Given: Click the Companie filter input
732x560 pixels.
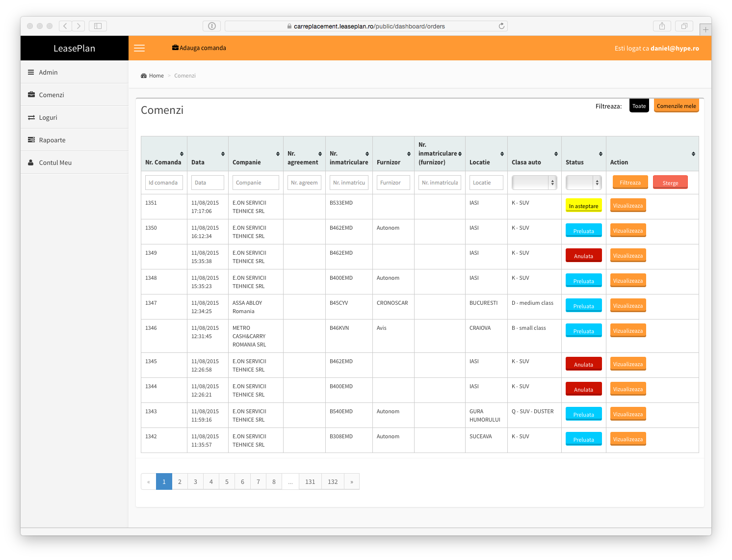Looking at the screenshot, I should (256, 183).
